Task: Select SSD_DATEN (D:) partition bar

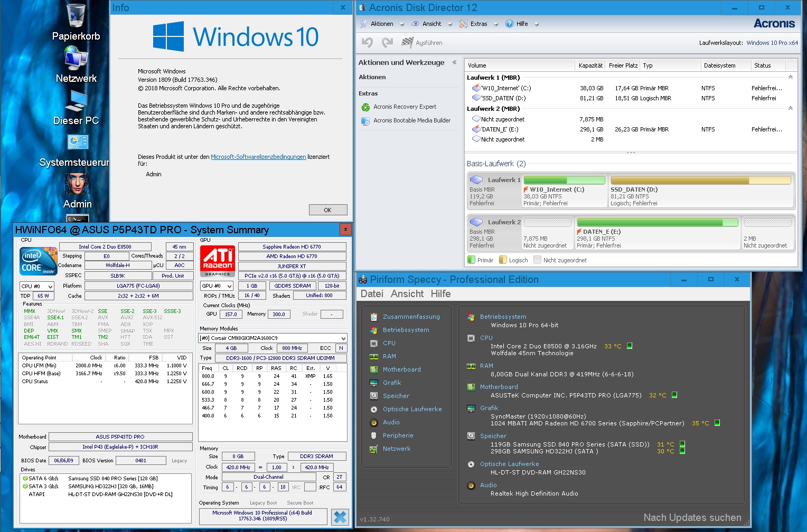Action: point(701,192)
